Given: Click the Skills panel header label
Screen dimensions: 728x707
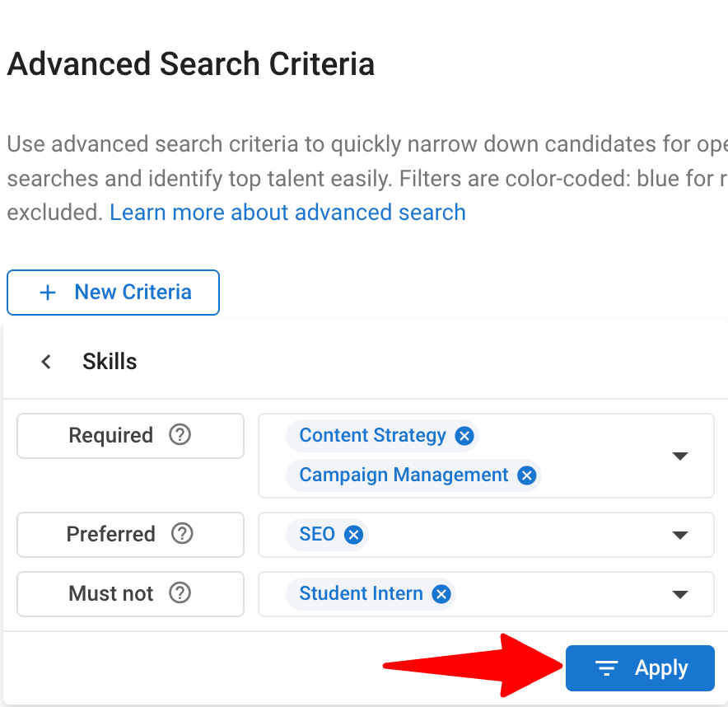Looking at the screenshot, I should [x=109, y=361].
